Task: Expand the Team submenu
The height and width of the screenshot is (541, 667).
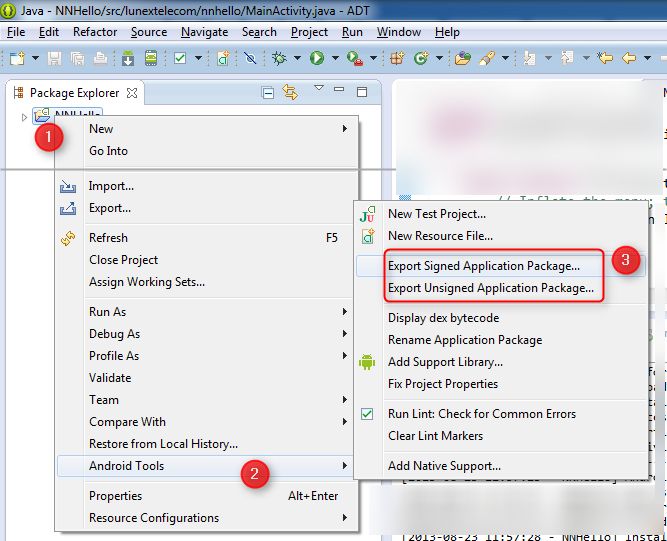Action: [x=206, y=400]
